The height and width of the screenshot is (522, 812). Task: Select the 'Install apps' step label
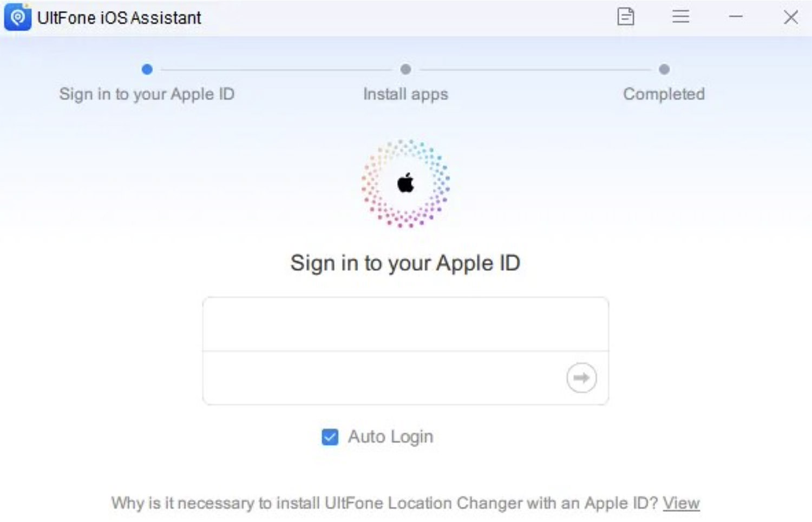pyautogui.click(x=405, y=94)
